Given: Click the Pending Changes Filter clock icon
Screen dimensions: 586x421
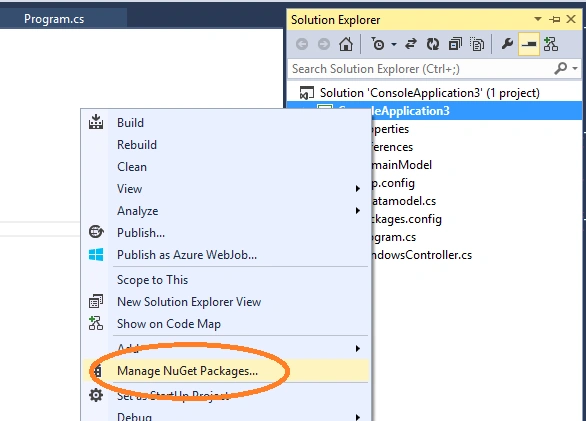Looking at the screenshot, I should (378, 44).
